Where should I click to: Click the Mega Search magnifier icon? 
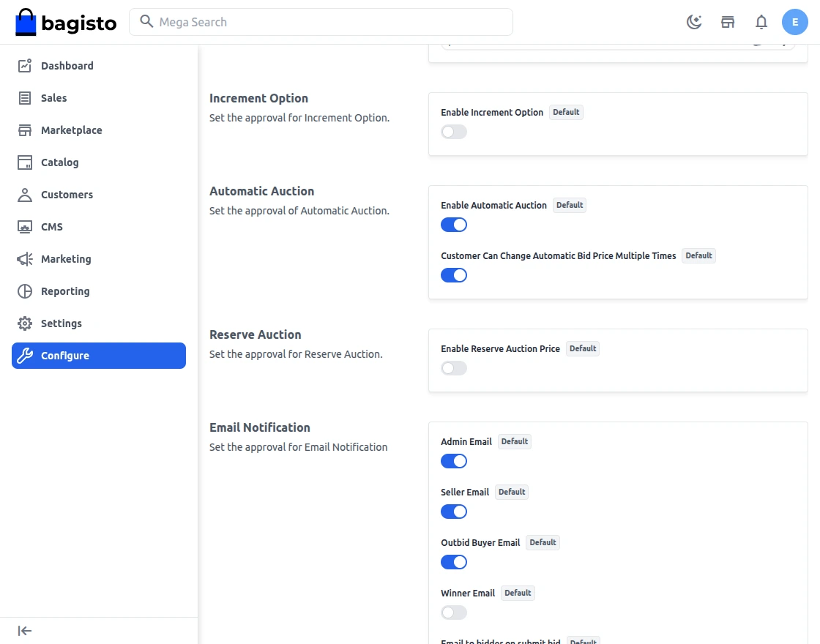(146, 21)
